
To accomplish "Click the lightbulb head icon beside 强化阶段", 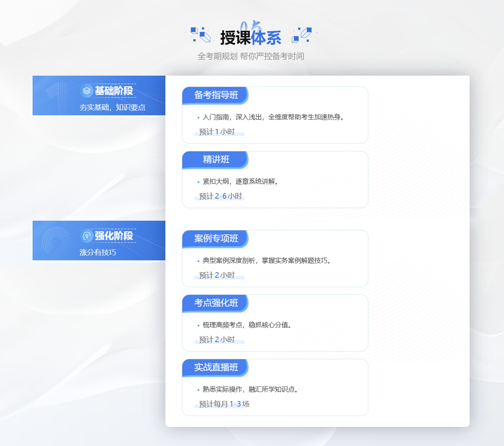I will (86, 236).
